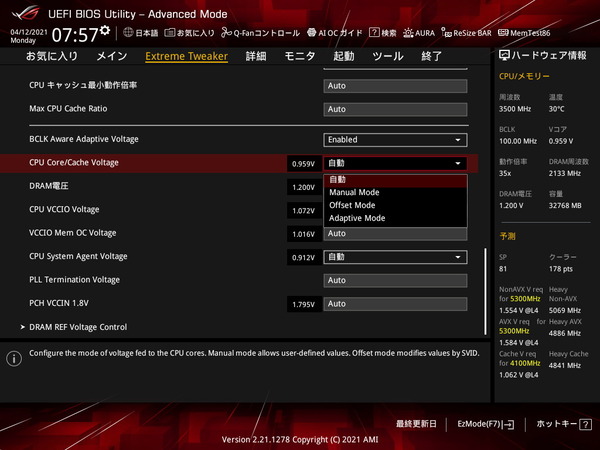Click PLL Termination Voltage Auto field
The height and width of the screenshot is (450, 600).
[x=395, y=280]
